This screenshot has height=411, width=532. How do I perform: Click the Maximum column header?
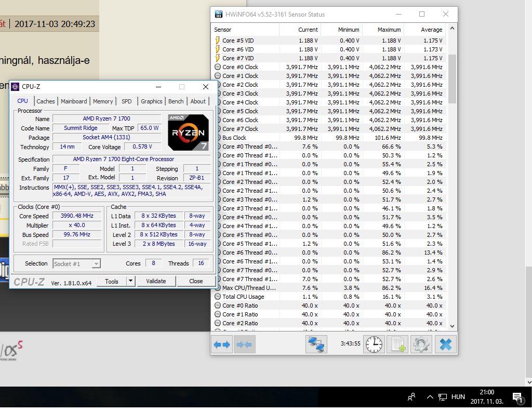tap(383, 30)
